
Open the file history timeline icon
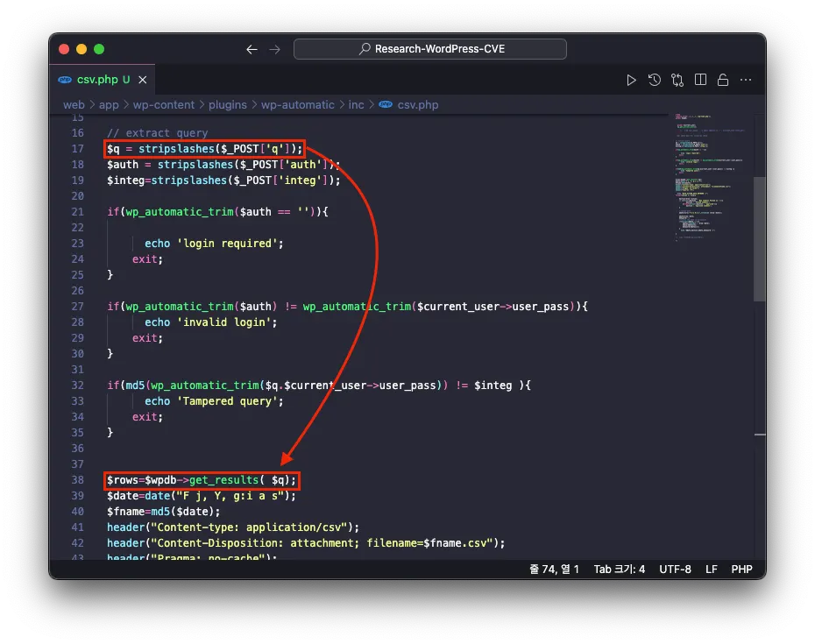click(x=655, y=80)
